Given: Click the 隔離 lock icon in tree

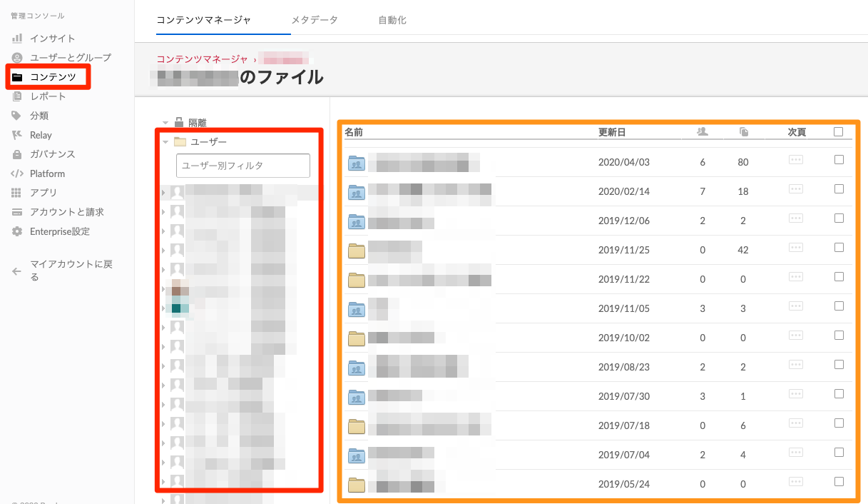Looking at the screenshot, I should pos(179,122).
